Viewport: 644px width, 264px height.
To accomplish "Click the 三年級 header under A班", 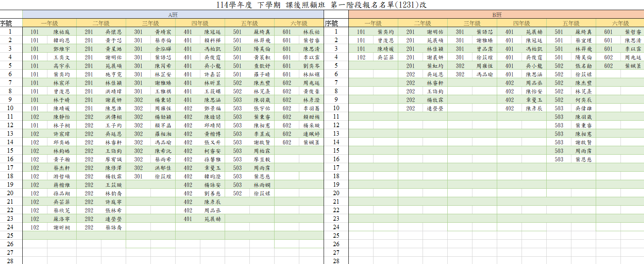I will point(150,23).
